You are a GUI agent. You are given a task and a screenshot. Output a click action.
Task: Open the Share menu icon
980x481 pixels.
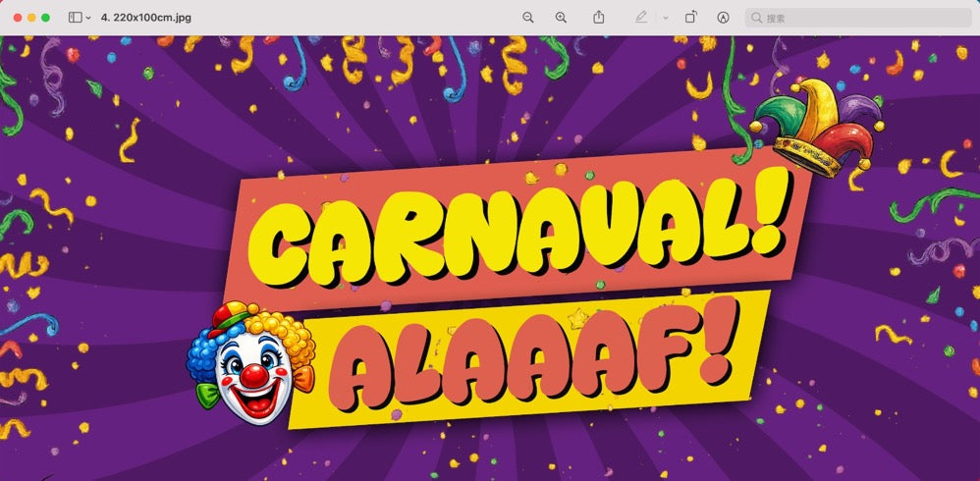point(599,18)
